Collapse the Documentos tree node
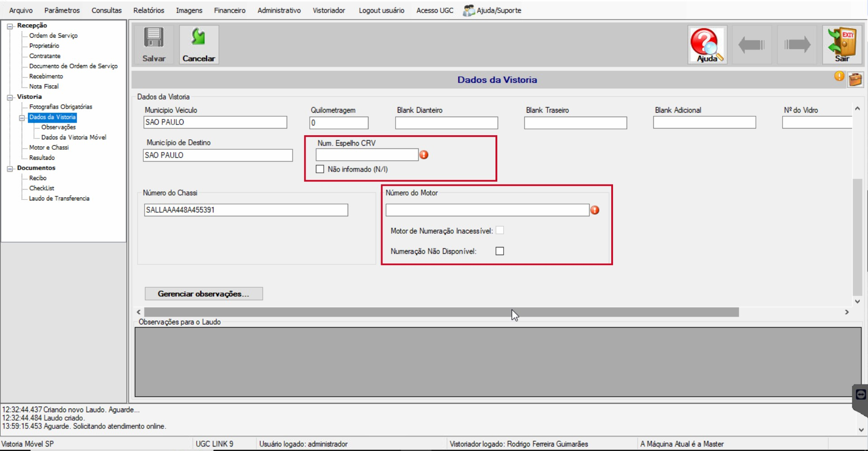 click(x=10, y=169)
